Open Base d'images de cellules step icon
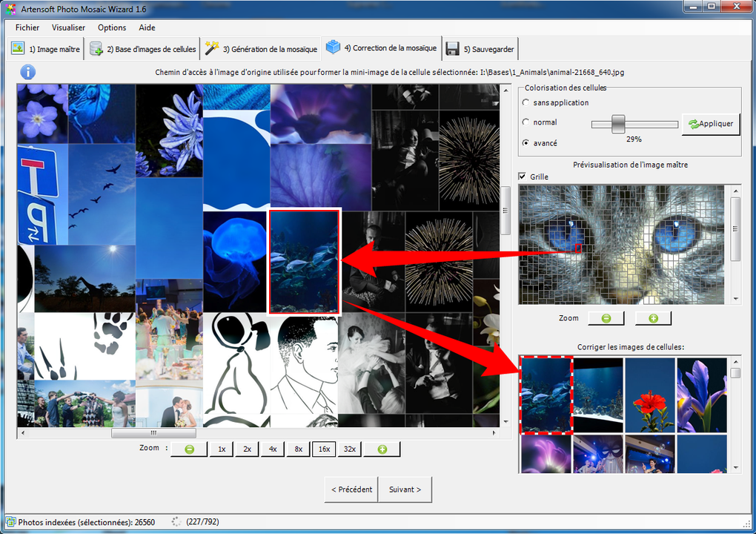 point(95,48)
